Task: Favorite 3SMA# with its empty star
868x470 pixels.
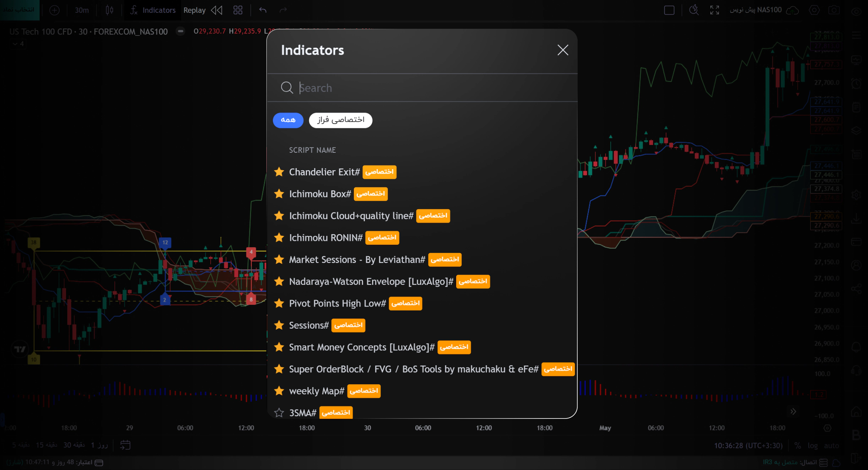Action: point(279,413)
